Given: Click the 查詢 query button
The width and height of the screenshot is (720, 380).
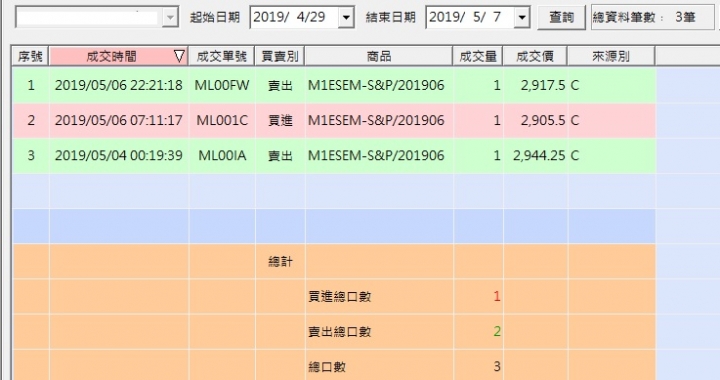Looking at the screenshot, I should (562, 17).
